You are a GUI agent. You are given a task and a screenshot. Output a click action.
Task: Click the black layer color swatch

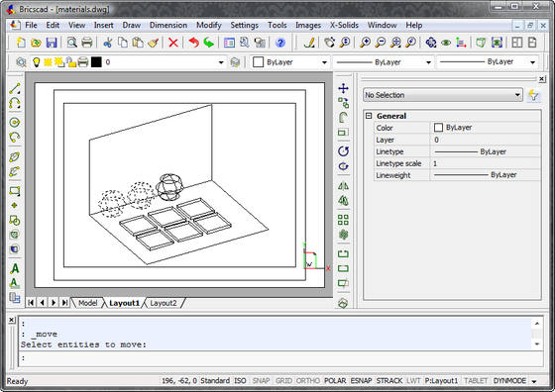tap(96, 62)
